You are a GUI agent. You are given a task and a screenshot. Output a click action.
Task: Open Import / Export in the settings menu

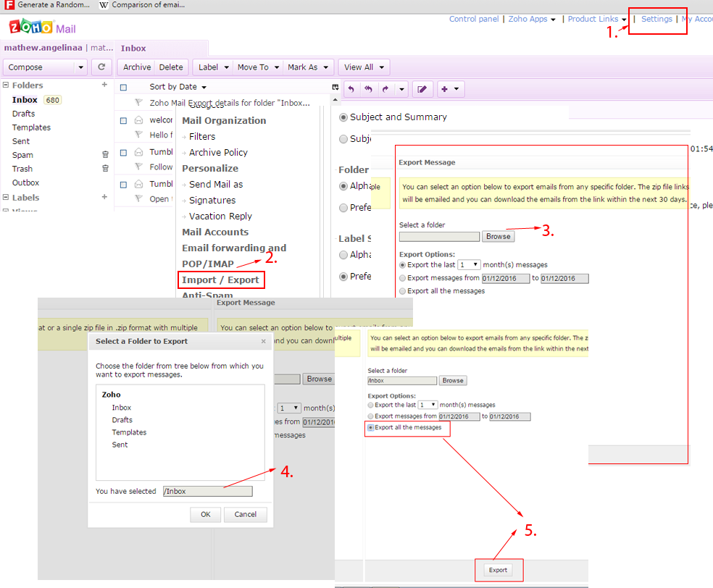(x=220, y=280)
